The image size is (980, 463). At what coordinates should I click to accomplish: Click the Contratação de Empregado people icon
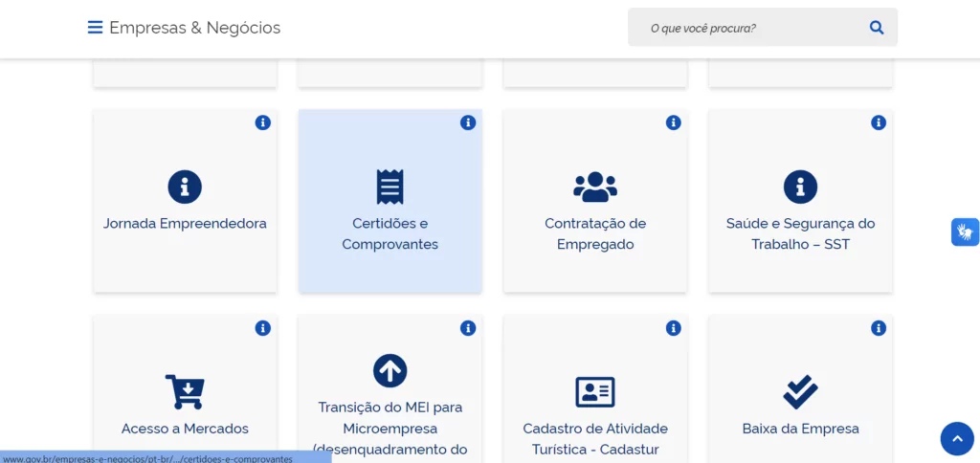click(595, 187)
